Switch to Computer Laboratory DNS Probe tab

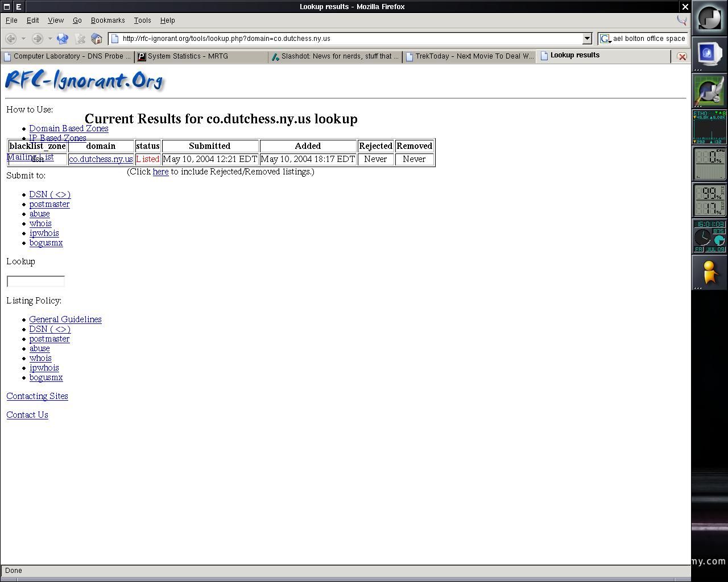tap(68, 56)
